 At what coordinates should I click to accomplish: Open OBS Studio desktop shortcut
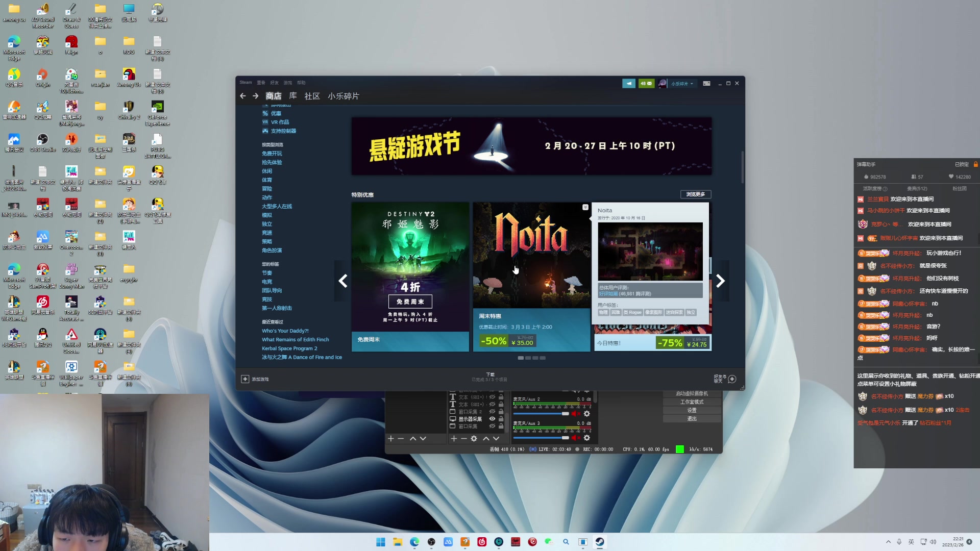(x=43, y=142)
